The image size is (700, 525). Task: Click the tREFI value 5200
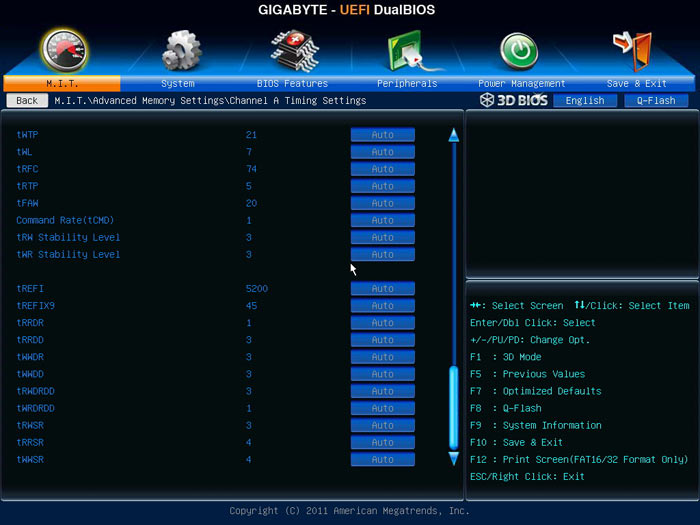click(257, 288)
